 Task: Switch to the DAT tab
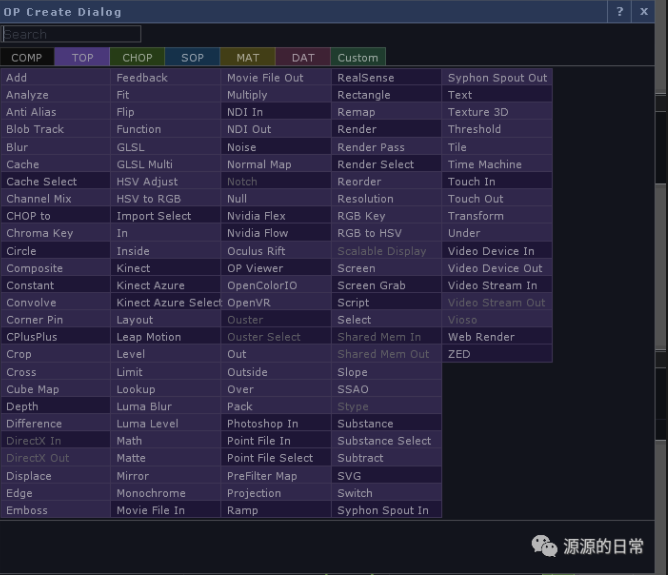click(x=303, y=58)
